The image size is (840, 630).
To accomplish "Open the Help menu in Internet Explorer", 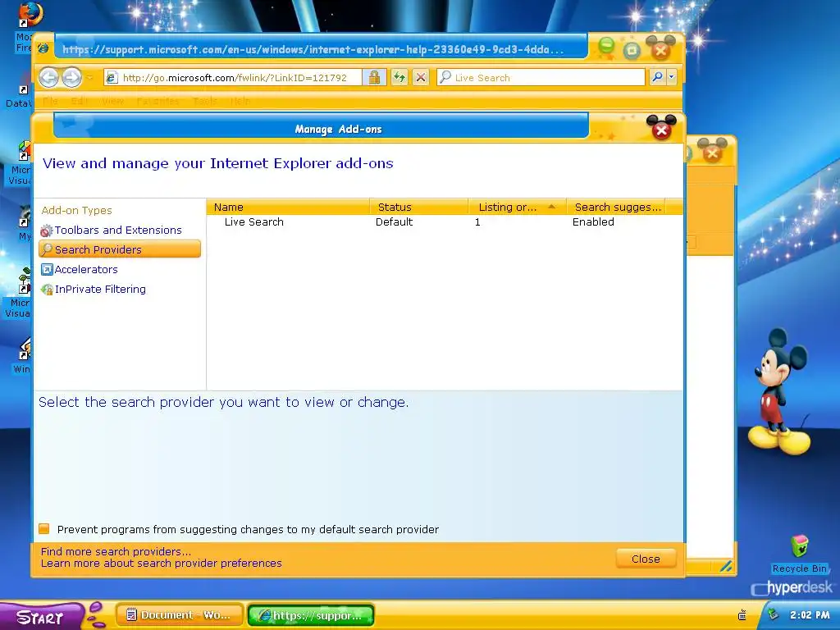I will [x=240, y=101].
